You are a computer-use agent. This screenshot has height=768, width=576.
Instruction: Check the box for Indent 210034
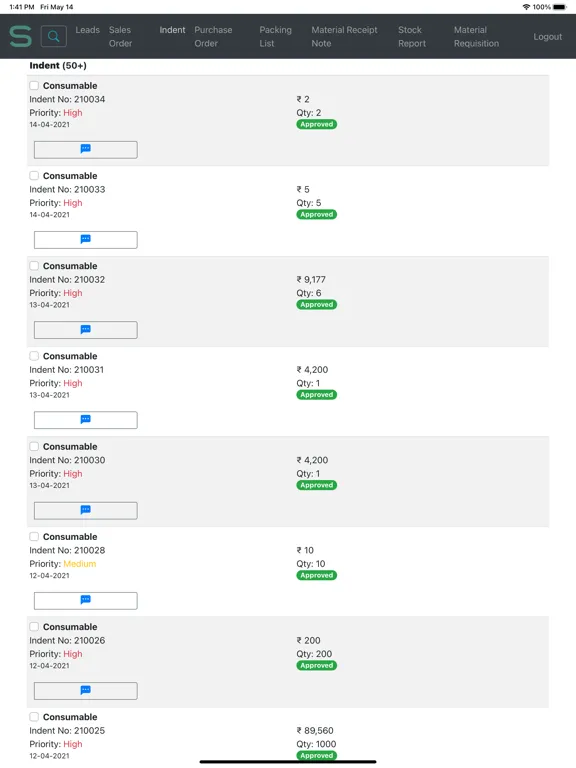pos(34,86)
